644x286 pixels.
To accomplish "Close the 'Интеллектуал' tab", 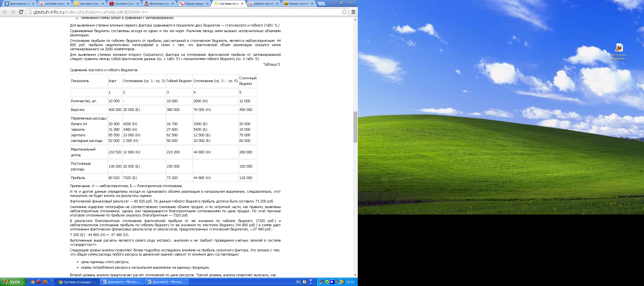I will [x=172, y=4].
